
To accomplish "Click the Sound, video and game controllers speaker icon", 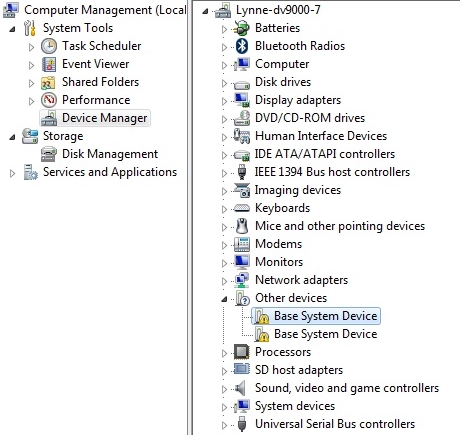I will point(240,388).
